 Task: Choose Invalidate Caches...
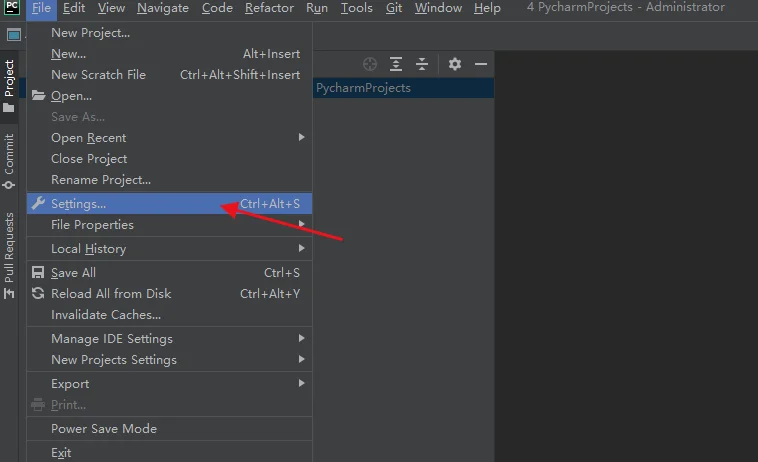click(x=169, y=315)
